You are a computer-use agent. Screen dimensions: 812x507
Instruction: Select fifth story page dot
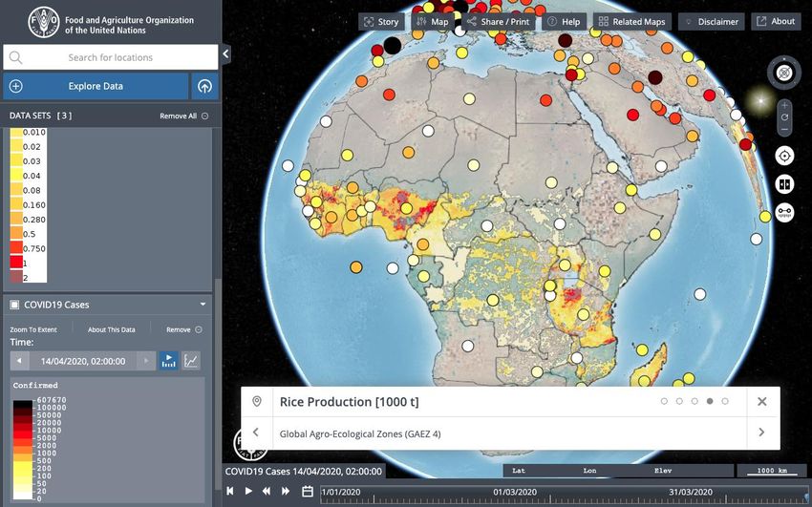[725, 401]
